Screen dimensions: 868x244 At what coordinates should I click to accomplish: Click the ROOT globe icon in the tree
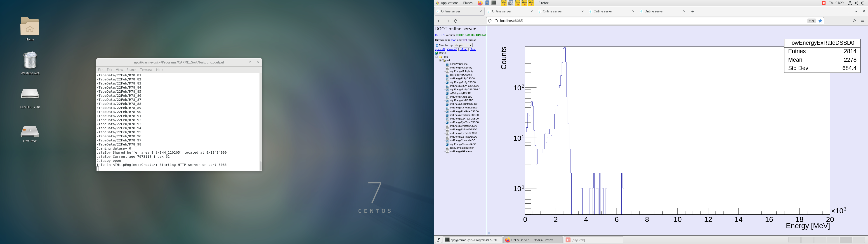437,53
